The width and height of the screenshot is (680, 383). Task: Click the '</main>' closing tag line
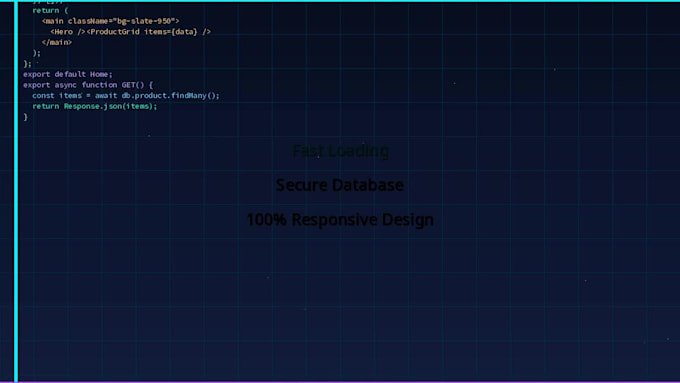pos(57,43)
